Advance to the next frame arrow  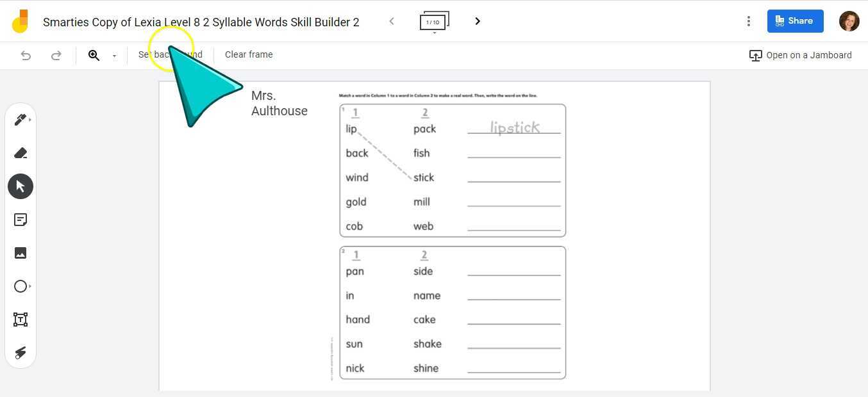point(478,21)
